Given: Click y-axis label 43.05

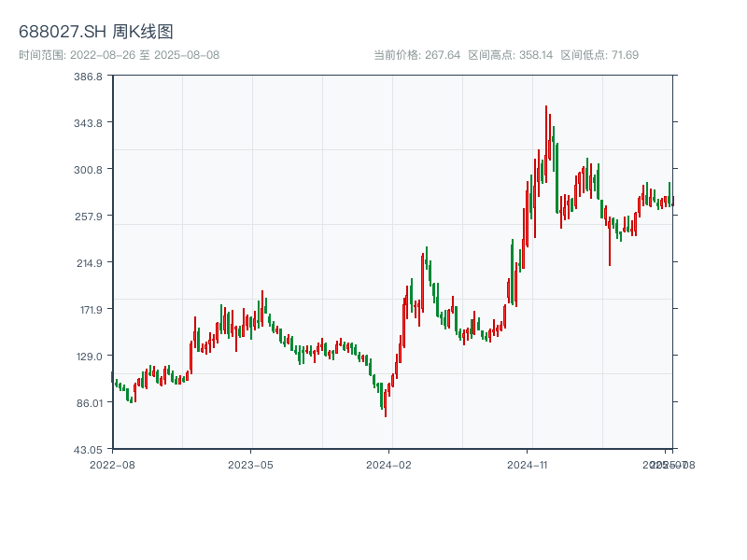Looking at the screenshot, I should [x=89, y=450].
